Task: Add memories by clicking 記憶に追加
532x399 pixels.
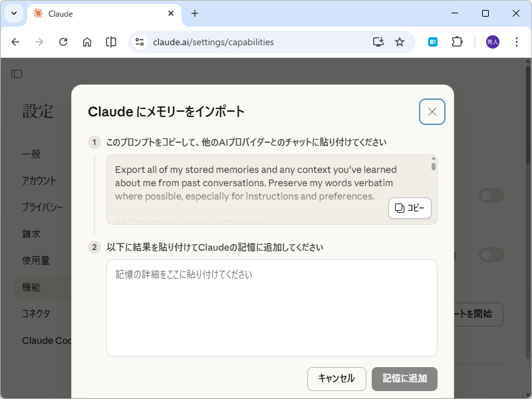Action: point(404,379)
